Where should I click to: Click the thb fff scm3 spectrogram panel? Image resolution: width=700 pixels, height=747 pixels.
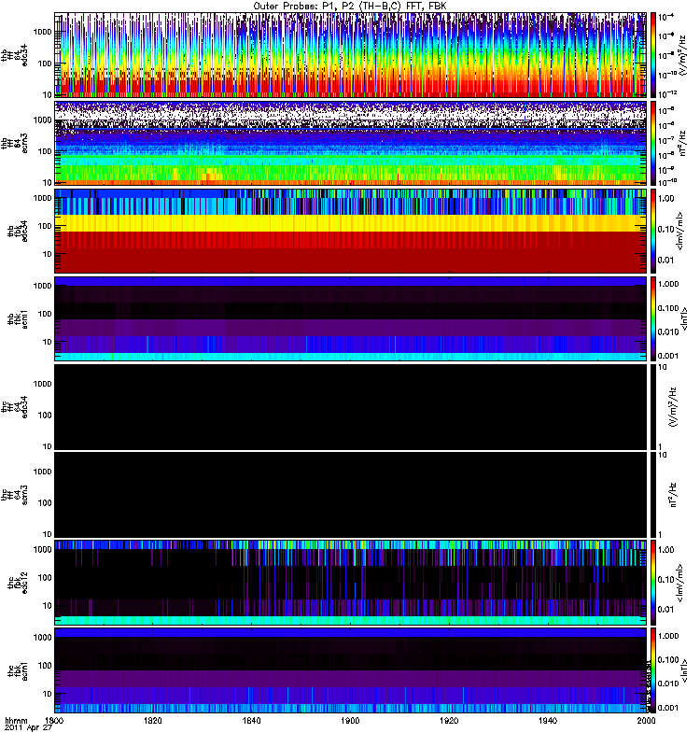pyautogui.click(x=351, y=143)
